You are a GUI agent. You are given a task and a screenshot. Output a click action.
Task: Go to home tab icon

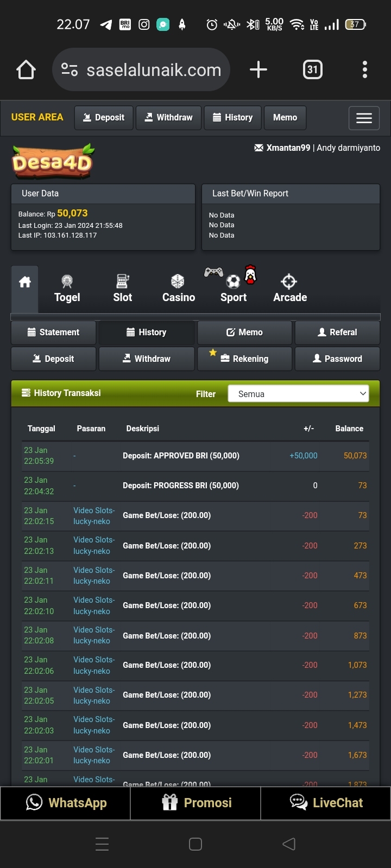coord(25,282)
